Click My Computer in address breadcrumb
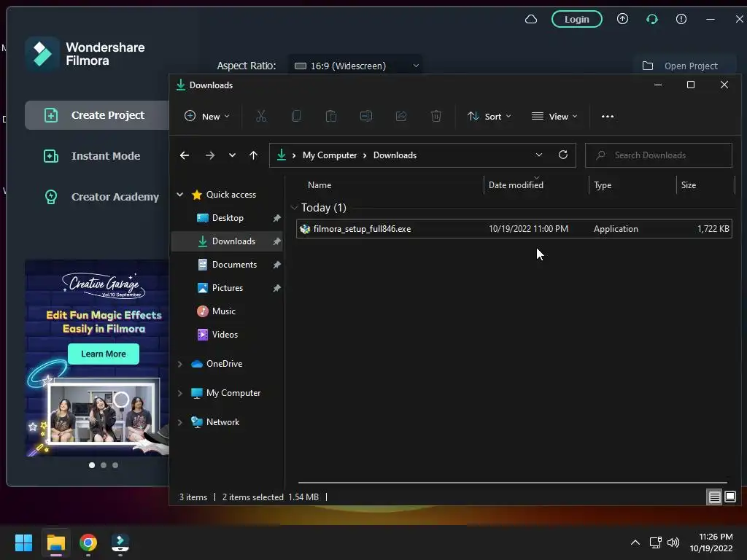Viewport: 747px width, 560px height. point(330,155)
